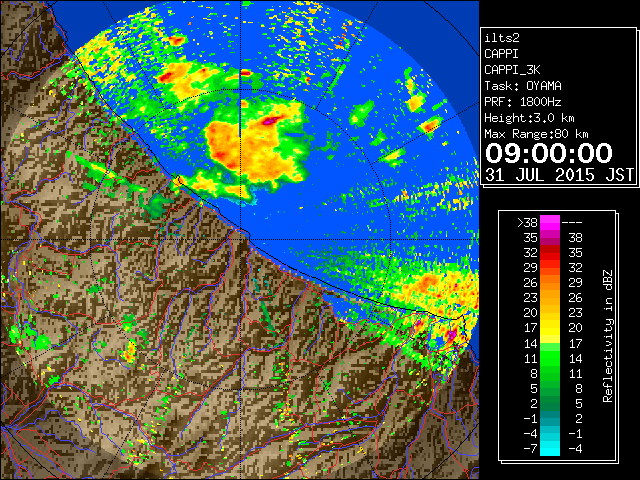Screen dimensions: 640x480
Task: Click the magenta core of the large central storm cell
Action: click(x=271, y=120)
